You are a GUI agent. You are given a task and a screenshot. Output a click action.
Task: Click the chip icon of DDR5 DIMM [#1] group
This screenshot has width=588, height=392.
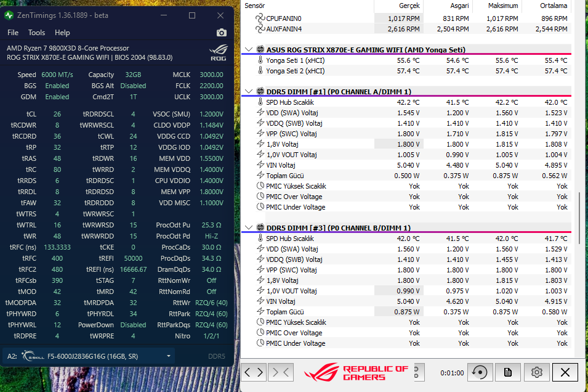(260, 91)
